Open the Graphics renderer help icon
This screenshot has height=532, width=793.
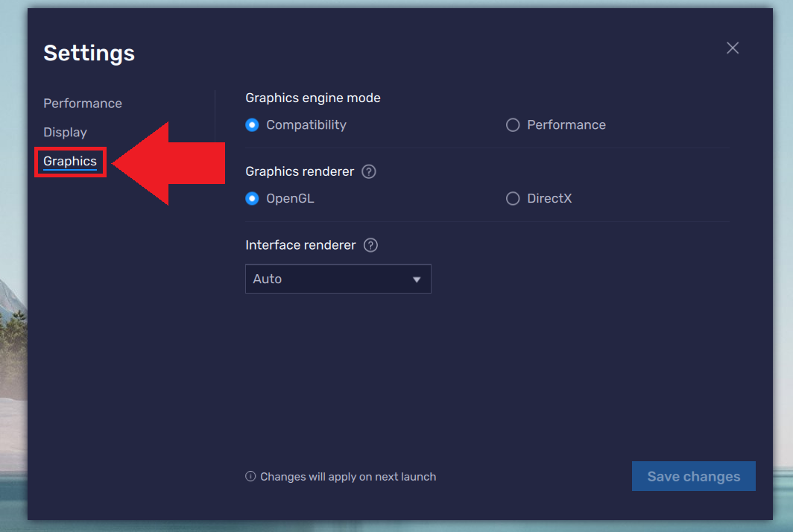369,171
